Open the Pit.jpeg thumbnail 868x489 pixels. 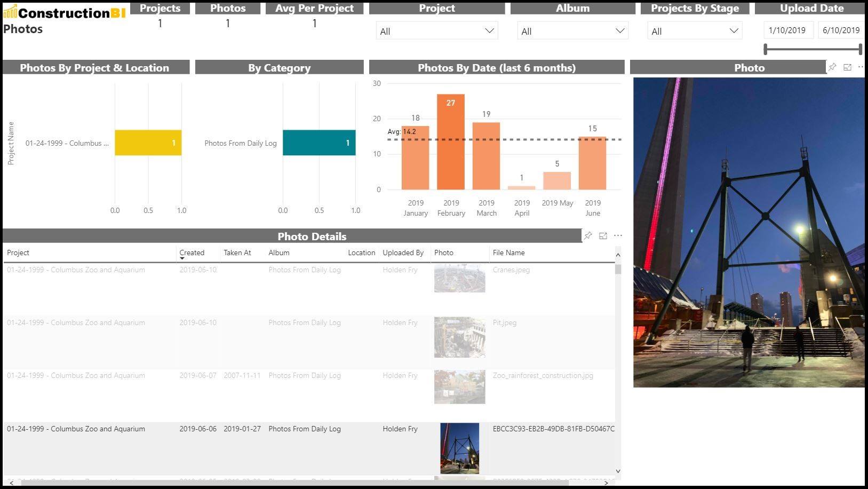coord(460,337)
